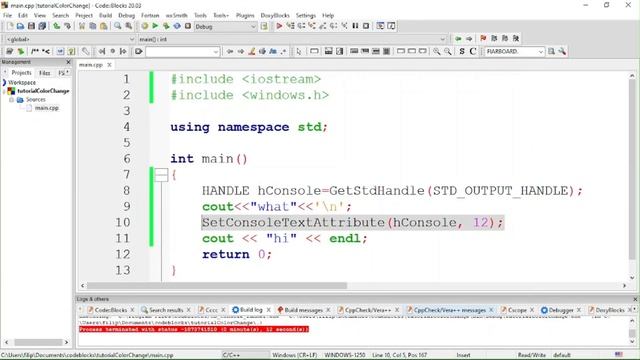The height and width of the screenshot is (360, 640).
Task: Switch to the Cscope log tab
Action: click(517, 310)
